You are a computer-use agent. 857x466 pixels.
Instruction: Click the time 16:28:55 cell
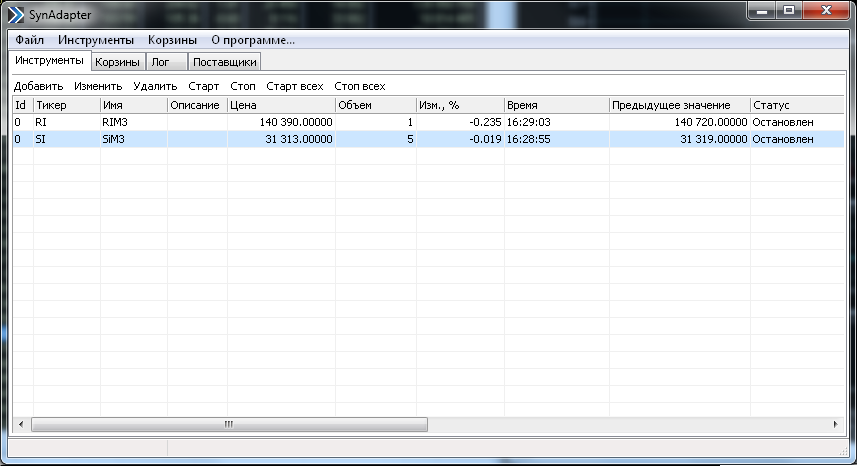point(556,139)
